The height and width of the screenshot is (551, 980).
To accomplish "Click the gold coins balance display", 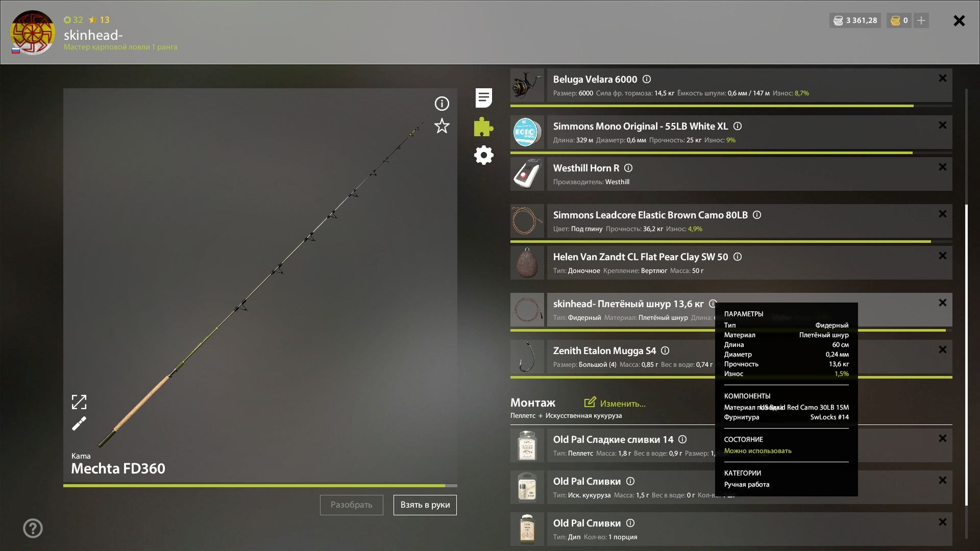I will coord(899,20).
